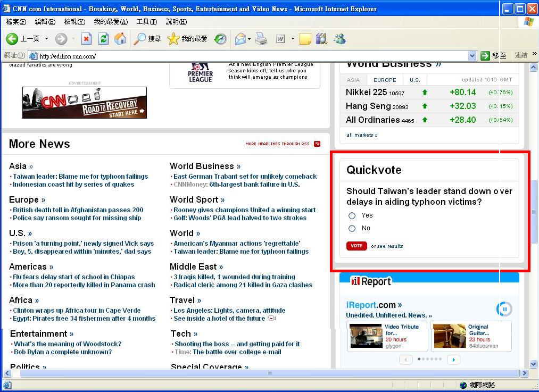Image resolution: width=539 pixels, height=392 pixels.
Task: Click the Premier League logo
Action: click(x=201, y=72)
